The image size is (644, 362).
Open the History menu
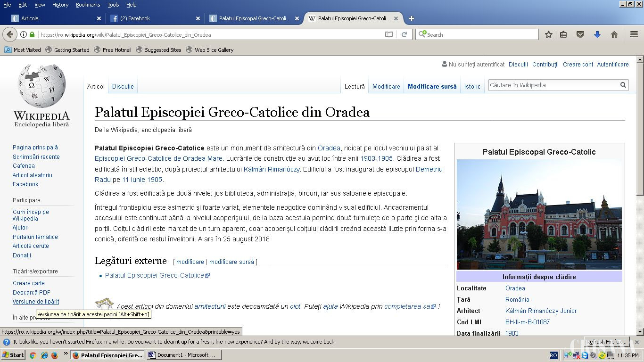[60, 5]
